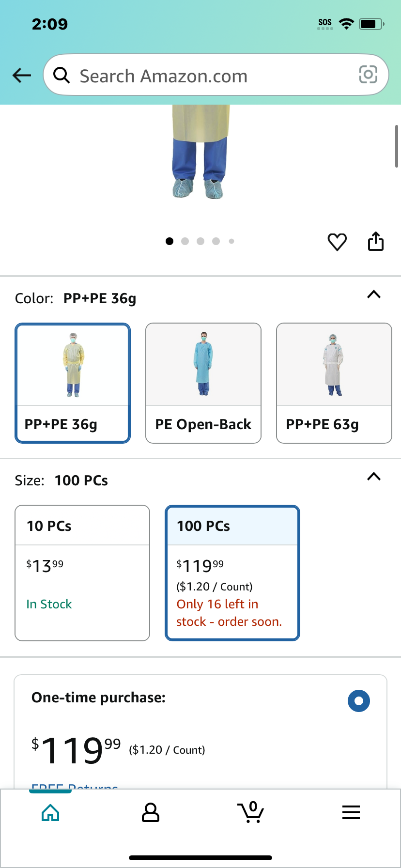Choose the 10 PCs size option
401x868 pixels.
point(82,573)
